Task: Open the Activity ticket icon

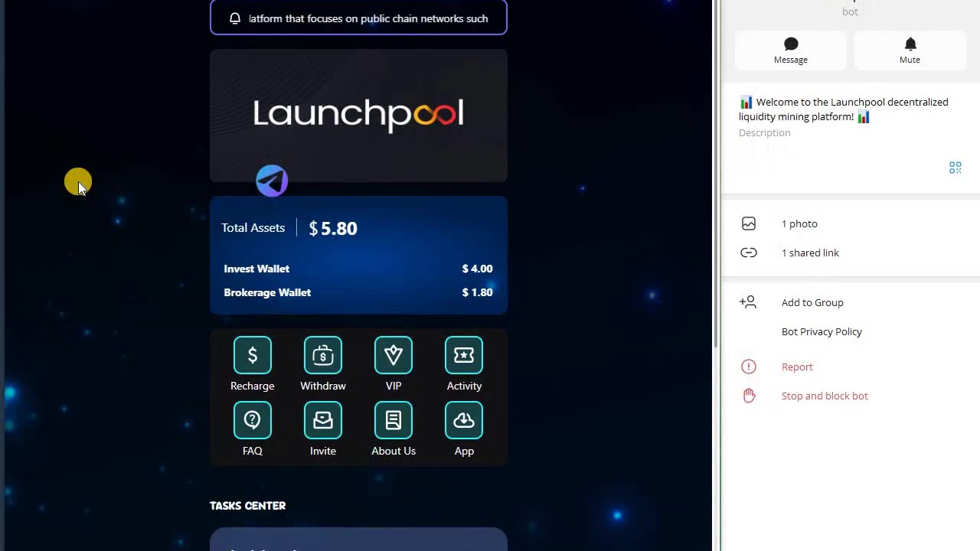Action: pyautogui.click(x=464, y=355)
